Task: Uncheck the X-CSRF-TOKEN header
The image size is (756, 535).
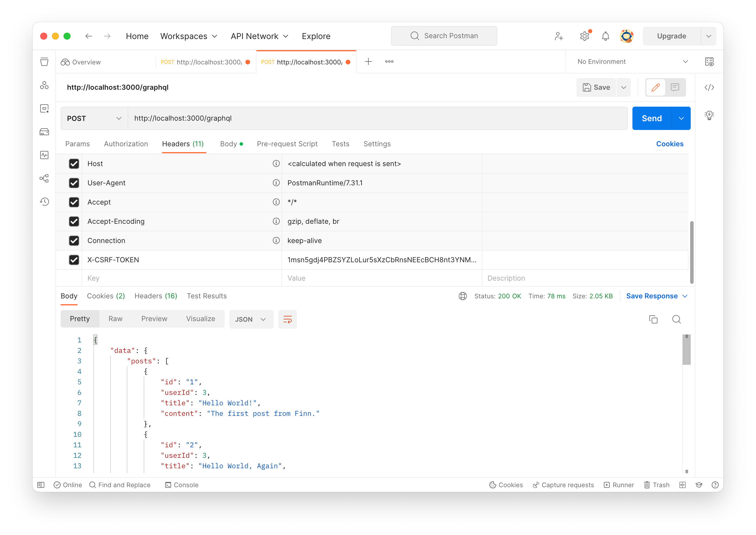Action: coord(74,260)
